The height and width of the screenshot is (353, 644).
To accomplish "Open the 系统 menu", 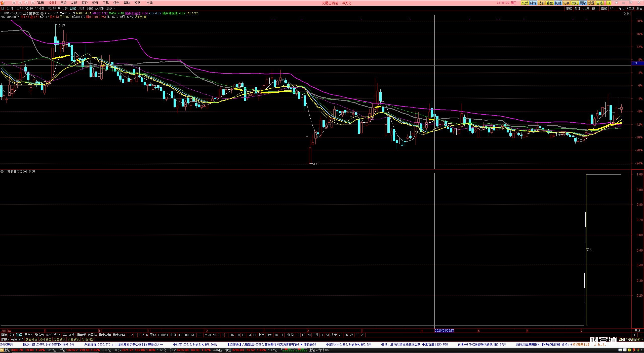I will (63, 3).
